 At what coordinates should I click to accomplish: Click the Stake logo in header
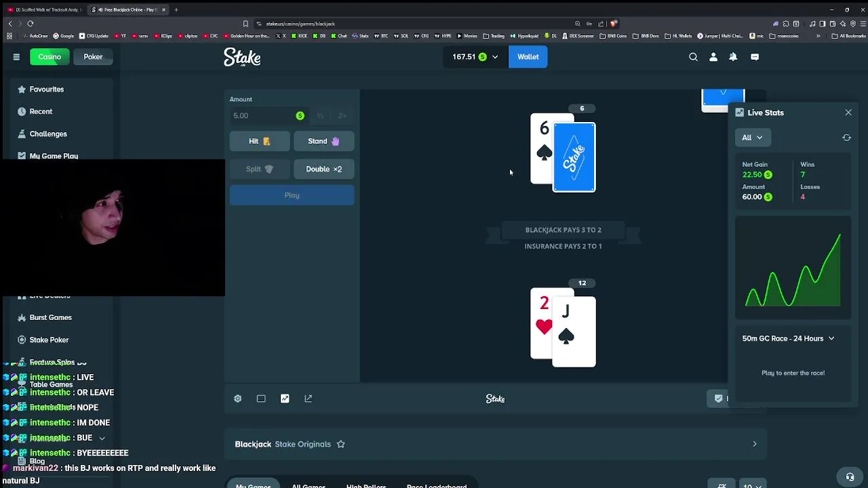[242, 57]
